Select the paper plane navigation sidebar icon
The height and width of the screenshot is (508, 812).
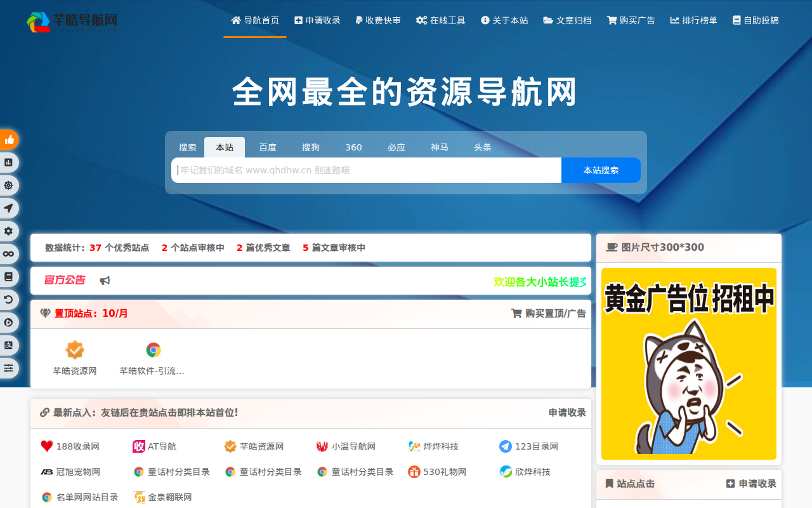pos(9,208)
